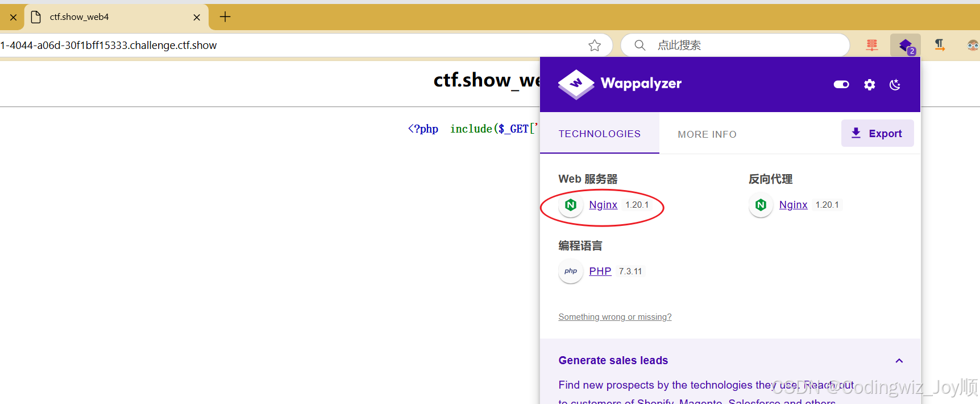Image resolution: width=980 pixels, height=404 pixels.
Task: Click the magnifier search icon
Action: pos(640,46)
